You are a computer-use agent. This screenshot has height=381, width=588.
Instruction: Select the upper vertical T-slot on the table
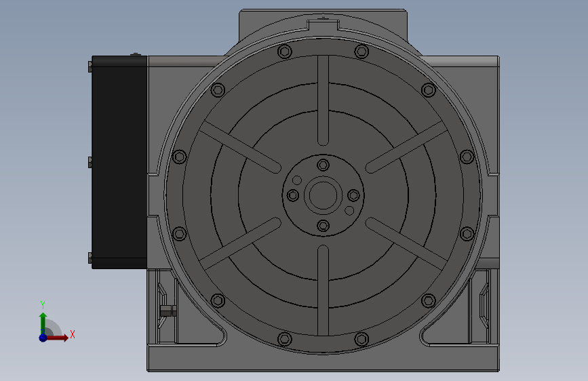click(x=324, y=100)
